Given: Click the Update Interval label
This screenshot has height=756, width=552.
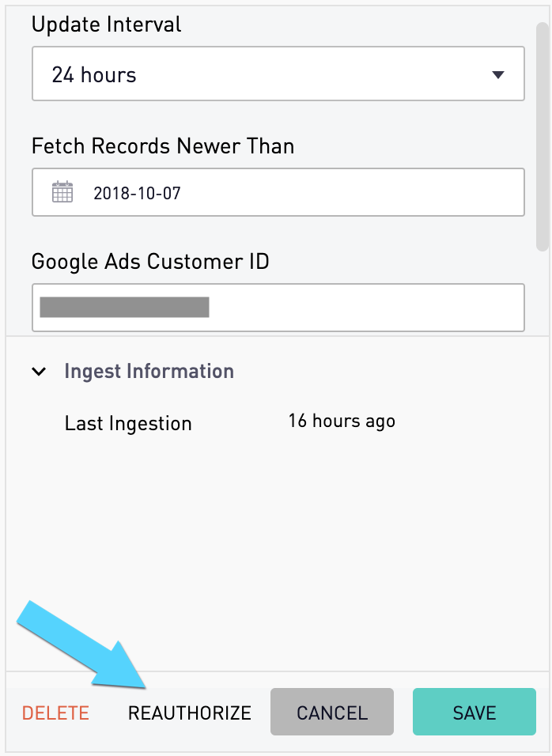Looking at the screenshot, I should (x=107, y=25).
